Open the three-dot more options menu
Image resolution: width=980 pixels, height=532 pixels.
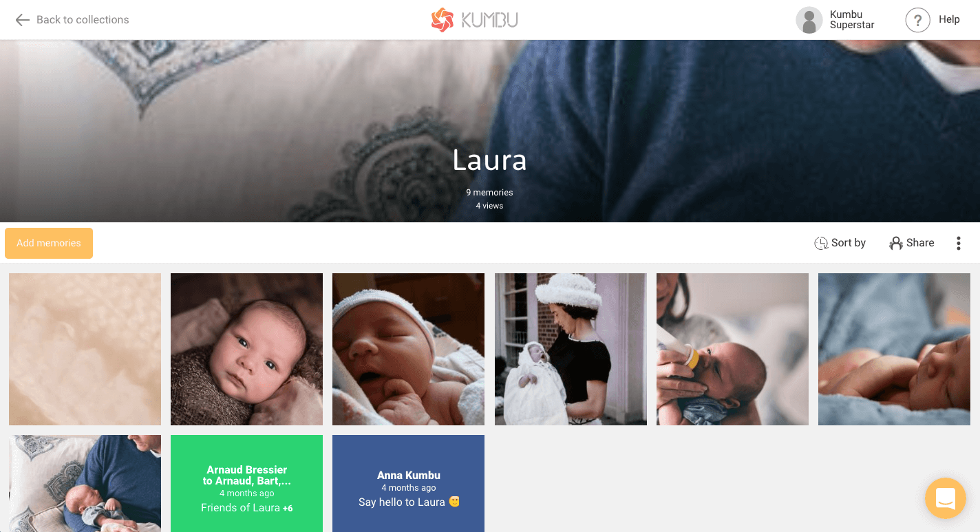tap(958, 243)
